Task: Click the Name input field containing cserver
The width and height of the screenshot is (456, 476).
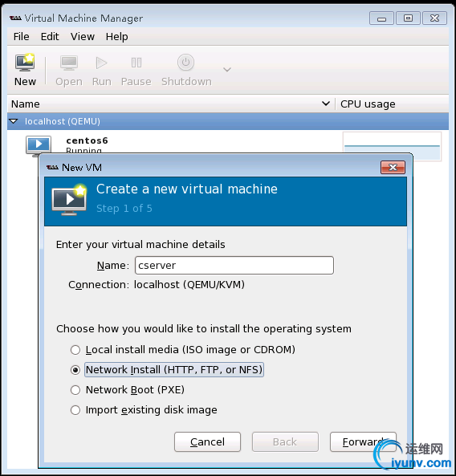Action: click(x=234, y=266)
